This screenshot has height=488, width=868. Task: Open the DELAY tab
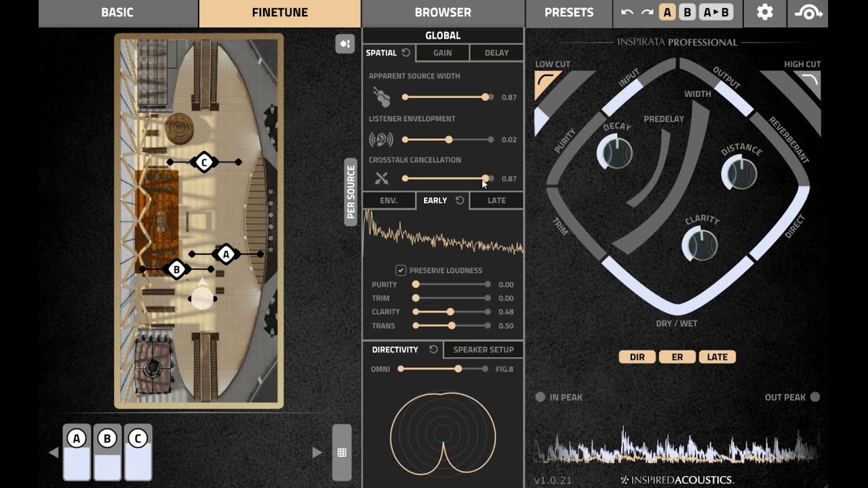[x=496, y=53]
